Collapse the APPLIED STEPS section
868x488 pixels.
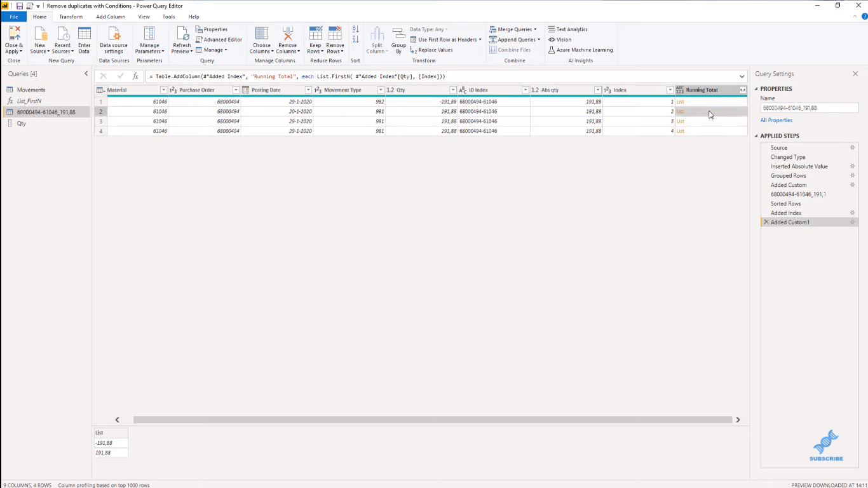click(x=756, y=136)
